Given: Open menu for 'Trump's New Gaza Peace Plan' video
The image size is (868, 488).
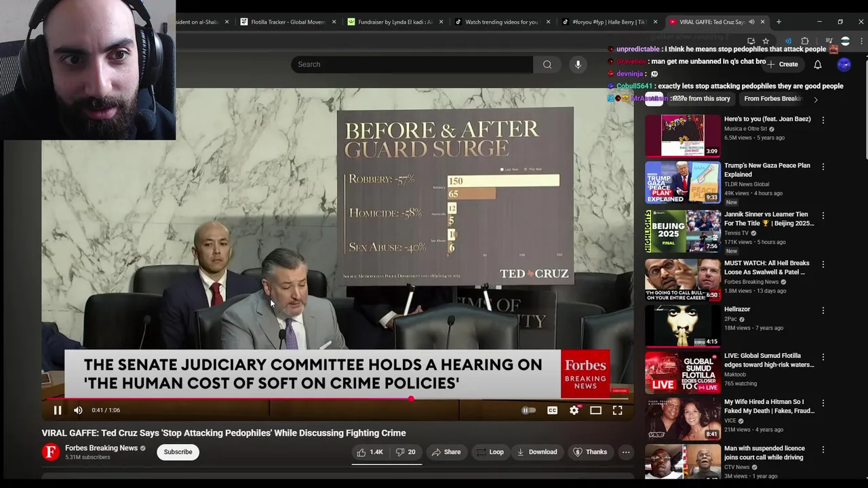Looking at the screenshot, I should pos(823,167).
